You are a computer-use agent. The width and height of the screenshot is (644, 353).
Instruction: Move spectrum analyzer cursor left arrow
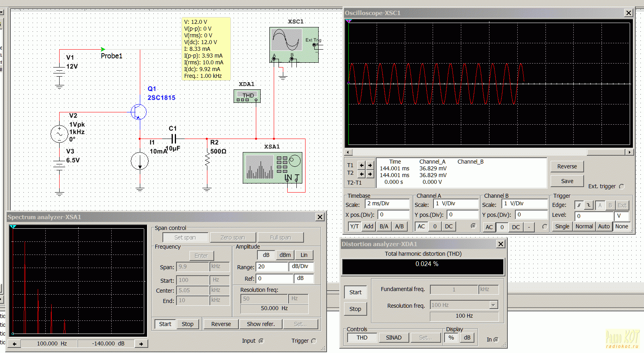click(x=15, y=344)
